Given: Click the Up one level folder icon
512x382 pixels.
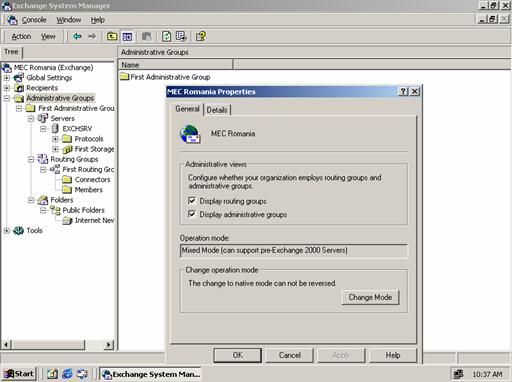Looking at the screenshot, I should 112,36.
